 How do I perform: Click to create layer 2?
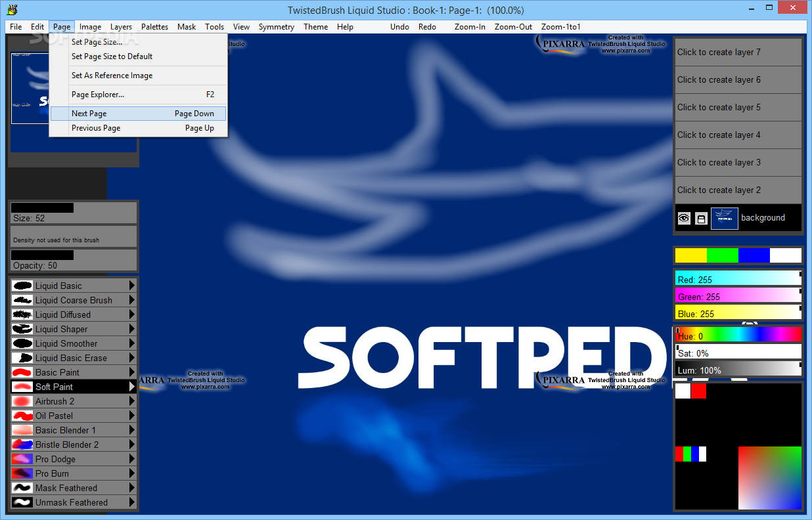(x=738, y=190)
